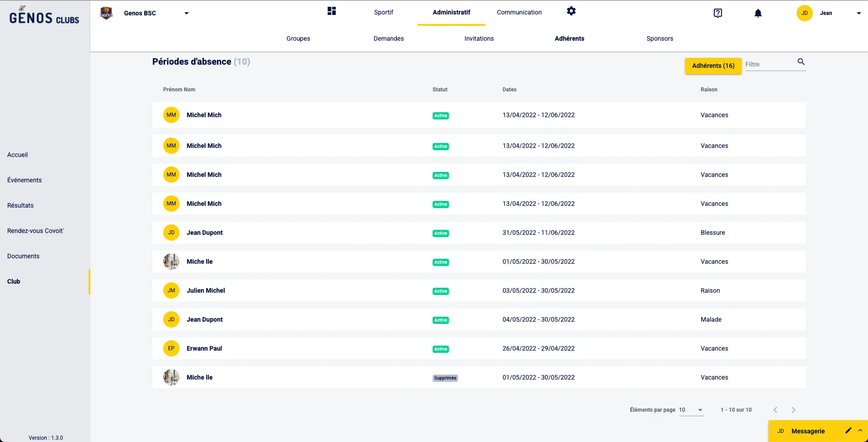The width and height of the screenshot is (868, 442).
Task: Go to next page arrow
Action: point(793,410)
